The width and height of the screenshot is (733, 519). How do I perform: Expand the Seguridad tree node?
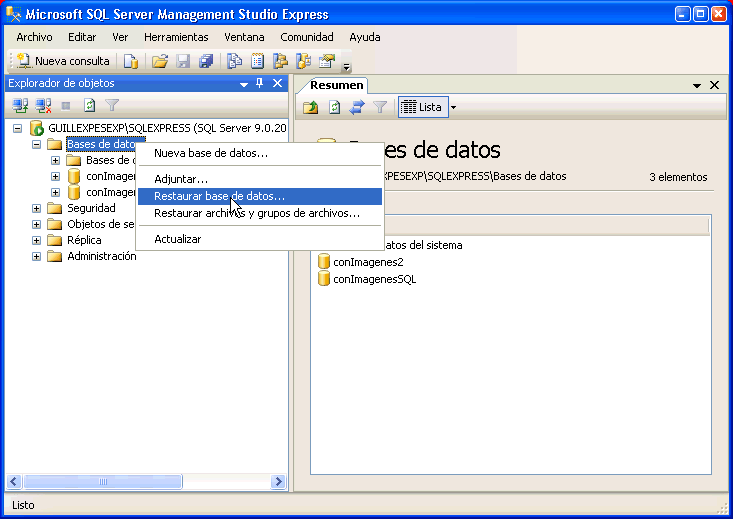37,208
